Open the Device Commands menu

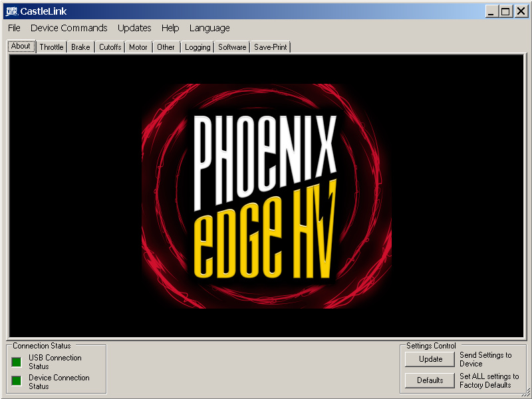[x=68, y=28]
